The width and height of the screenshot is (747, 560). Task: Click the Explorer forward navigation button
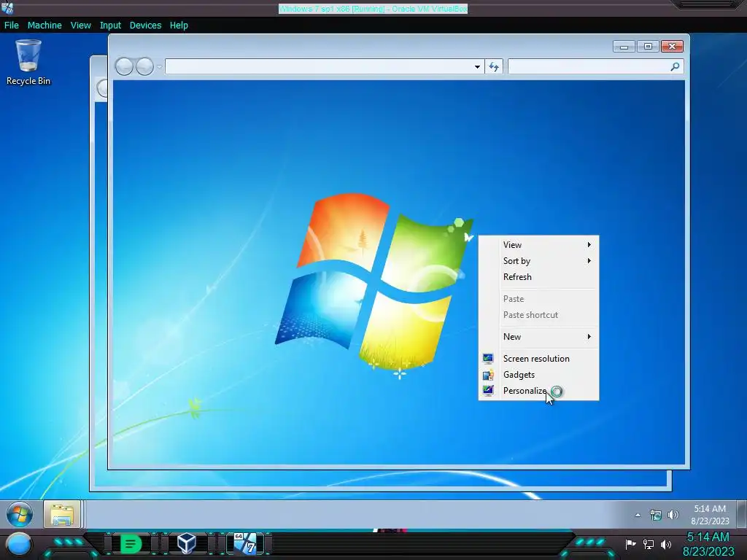click(145, 66)
